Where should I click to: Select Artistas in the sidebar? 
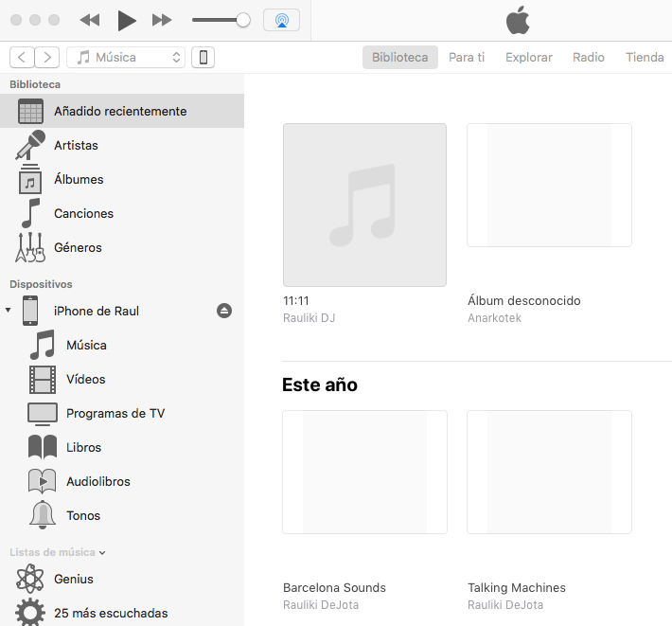coord(76,145)
